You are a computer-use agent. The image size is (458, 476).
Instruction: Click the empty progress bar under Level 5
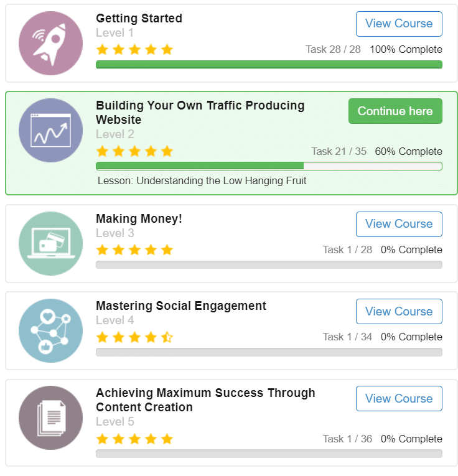269,454
